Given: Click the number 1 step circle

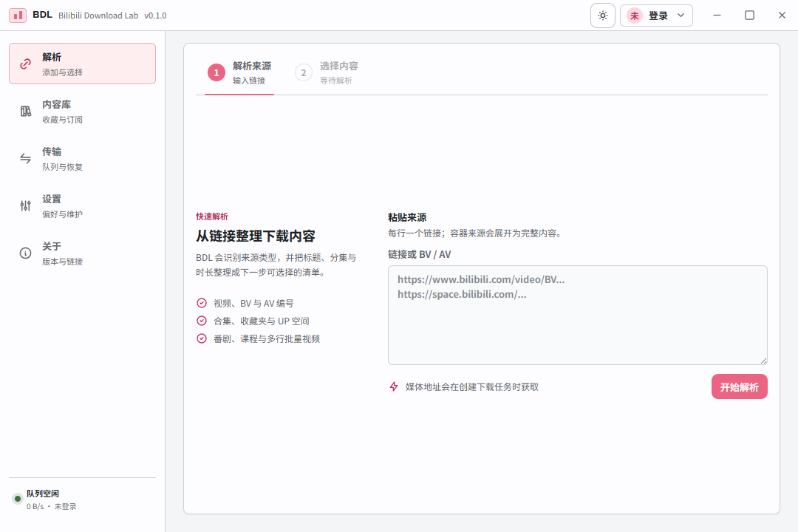Looking at the screenshot, I should pyautogui.click(x=216, y=73).
